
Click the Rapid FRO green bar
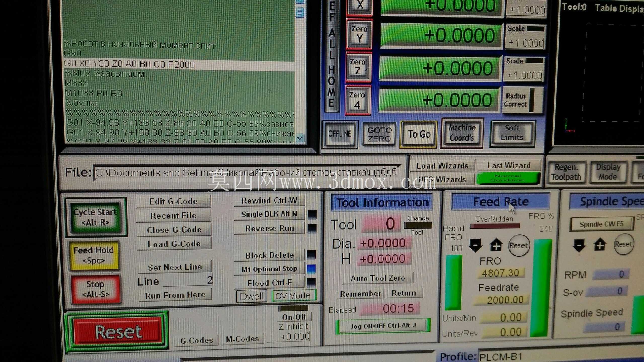(x=453, y=283)
